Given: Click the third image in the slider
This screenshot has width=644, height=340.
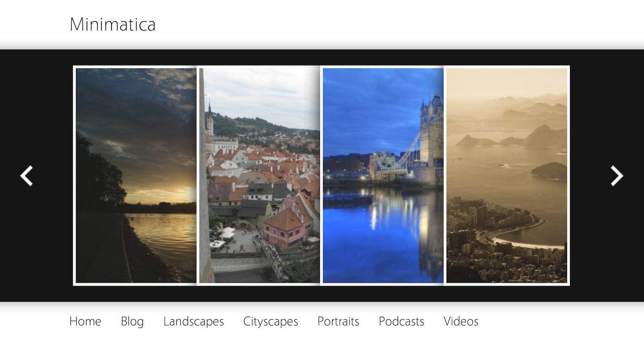Looking at the screenshot, I should tap(383, 175).
